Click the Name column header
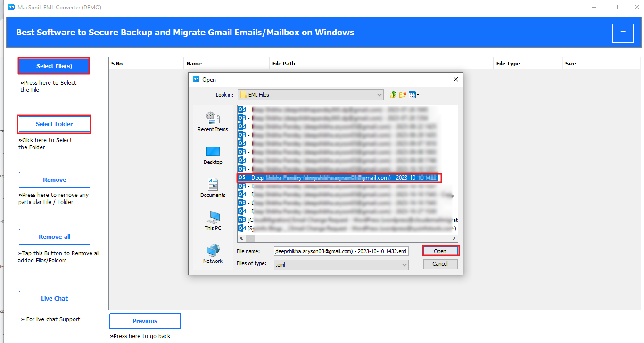The image size is (644, 343). [227, 64]
